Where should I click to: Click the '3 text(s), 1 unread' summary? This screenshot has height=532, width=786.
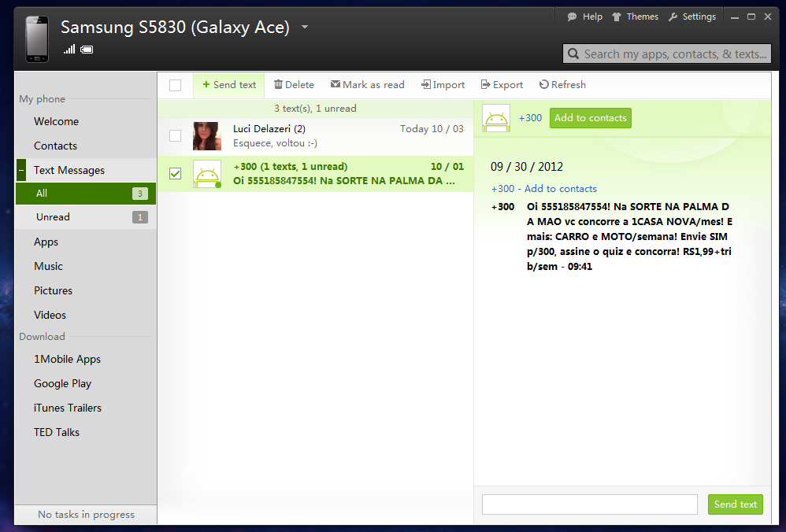(315, 108)
